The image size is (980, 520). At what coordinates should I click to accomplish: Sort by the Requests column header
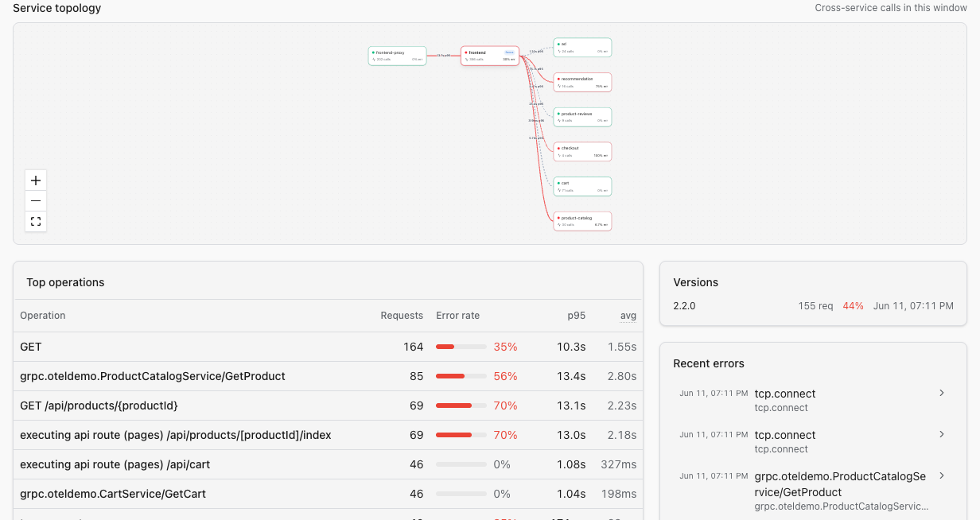point(402,316)
